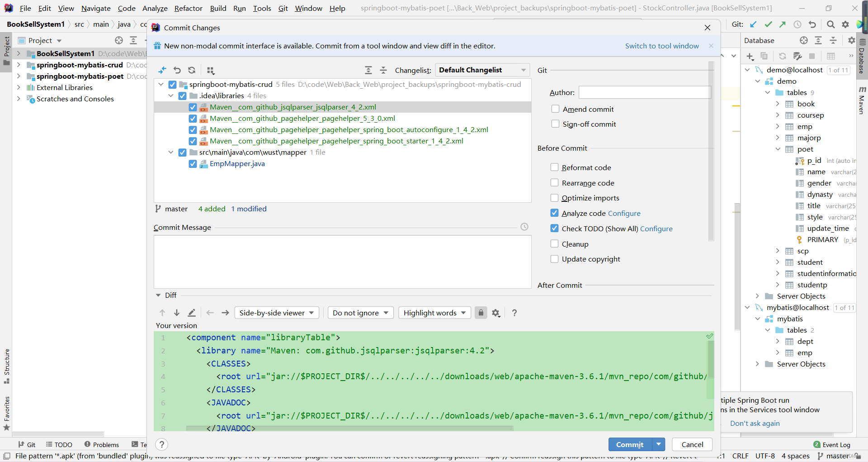Click Rollback icon in commit dialog toolbar

177,70
